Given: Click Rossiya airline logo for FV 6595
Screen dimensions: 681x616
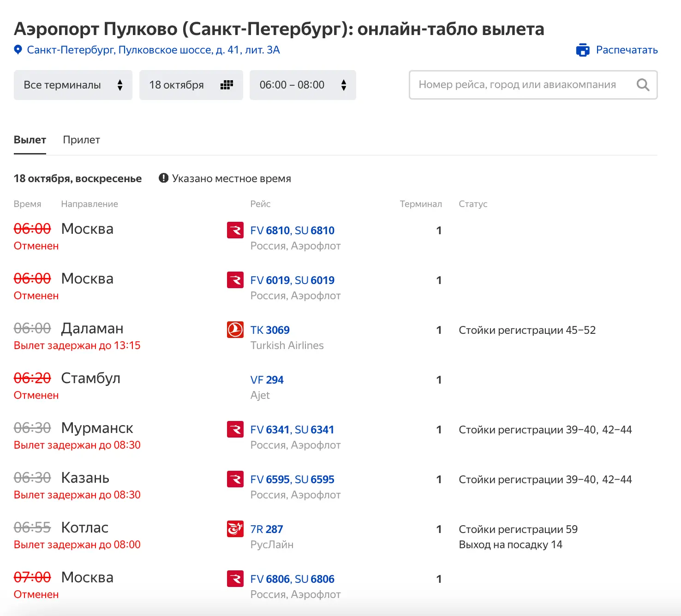Looking at the screenshot, I should [x=235, y=479].
